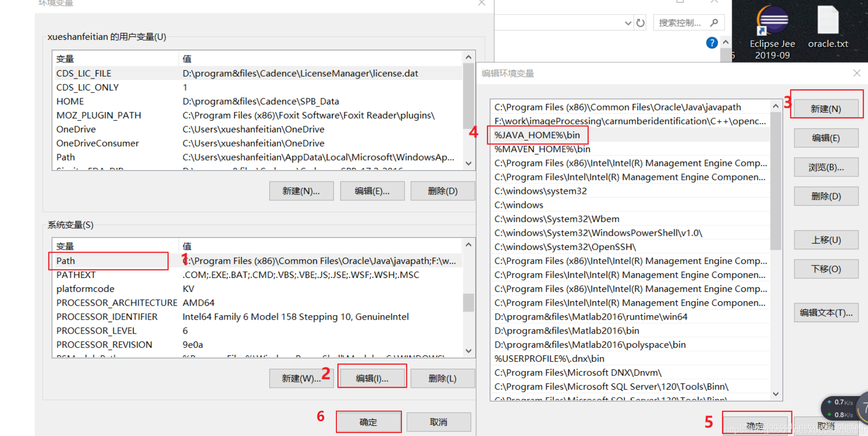Viewport: 868px width, 436px height.
Task: Select system variable platformcode row
Action: tap(257, 289)
